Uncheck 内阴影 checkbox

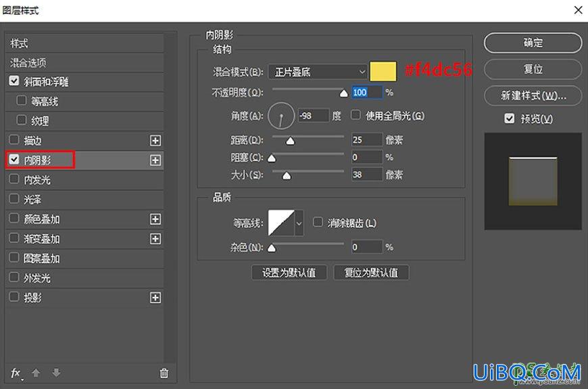(14, 159)
